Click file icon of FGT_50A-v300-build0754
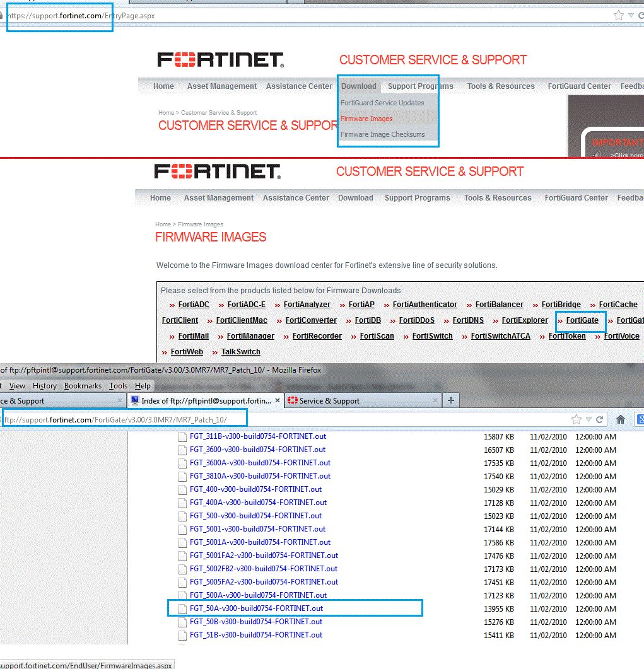Image resolution: width=644 pixels, height=669 pixels. click(182, 609)
